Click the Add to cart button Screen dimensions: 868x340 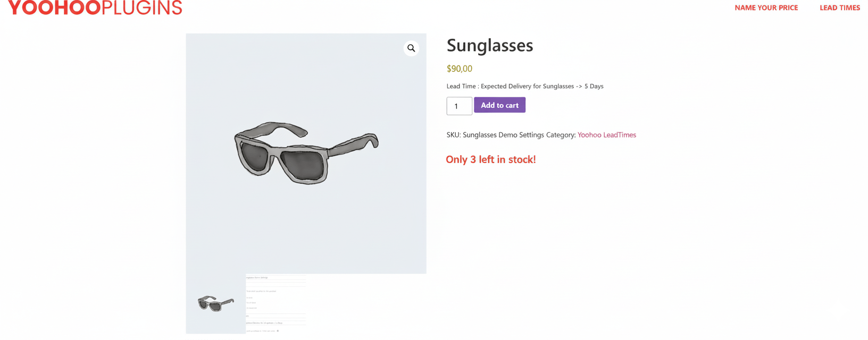499,105
